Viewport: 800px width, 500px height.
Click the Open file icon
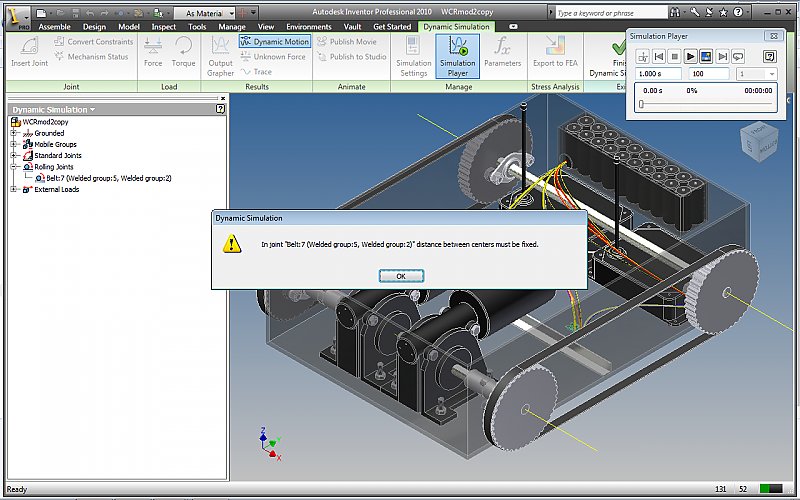pyautogui.click(x=60, y=13)
